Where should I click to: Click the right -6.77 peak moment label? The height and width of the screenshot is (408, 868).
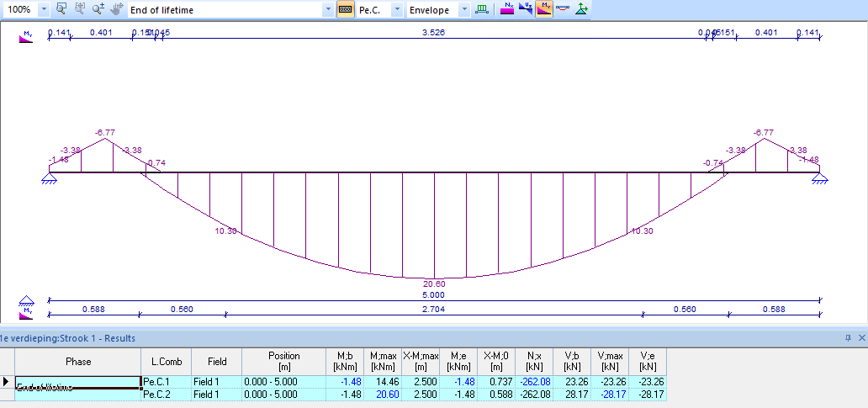(x=764, y=133)
